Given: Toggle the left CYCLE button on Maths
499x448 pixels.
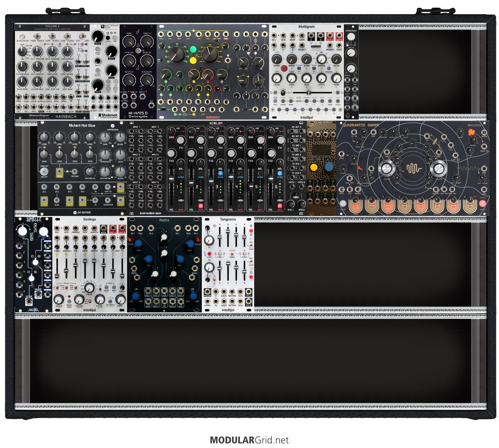Looking at the screenshot, I should pyautogui.click(x=131, y=239).
